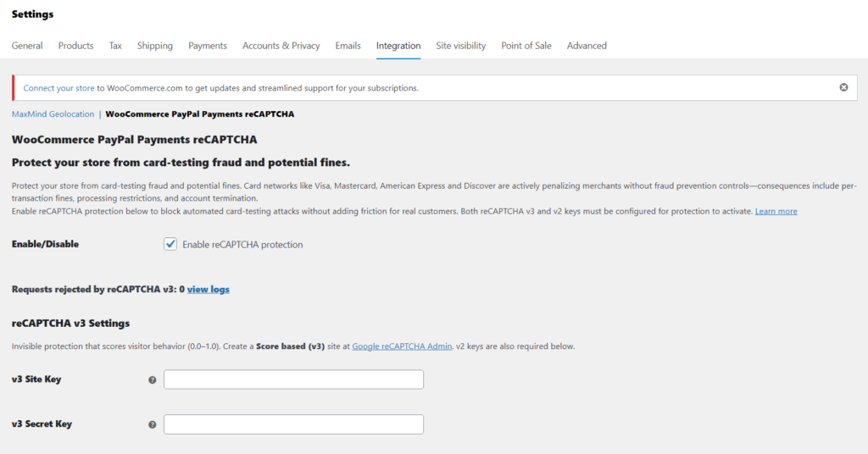Follow the Connect your store link

coord(58,88)
